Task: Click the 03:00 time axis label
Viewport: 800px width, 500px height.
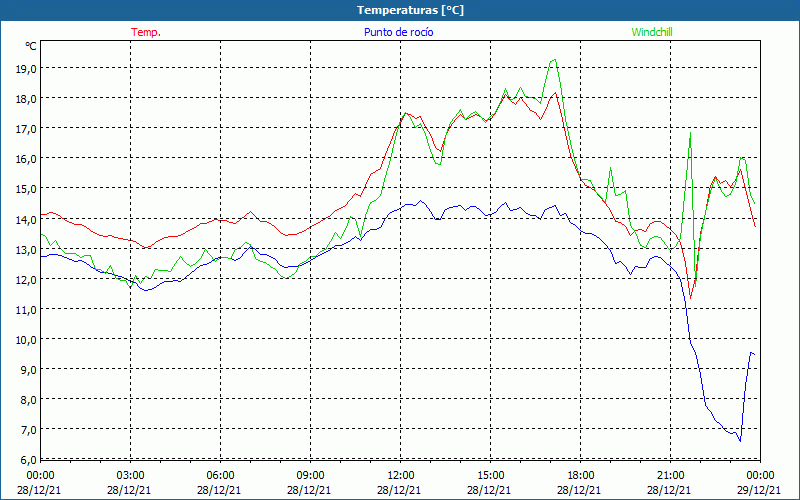Action: [x=130, y=476]
